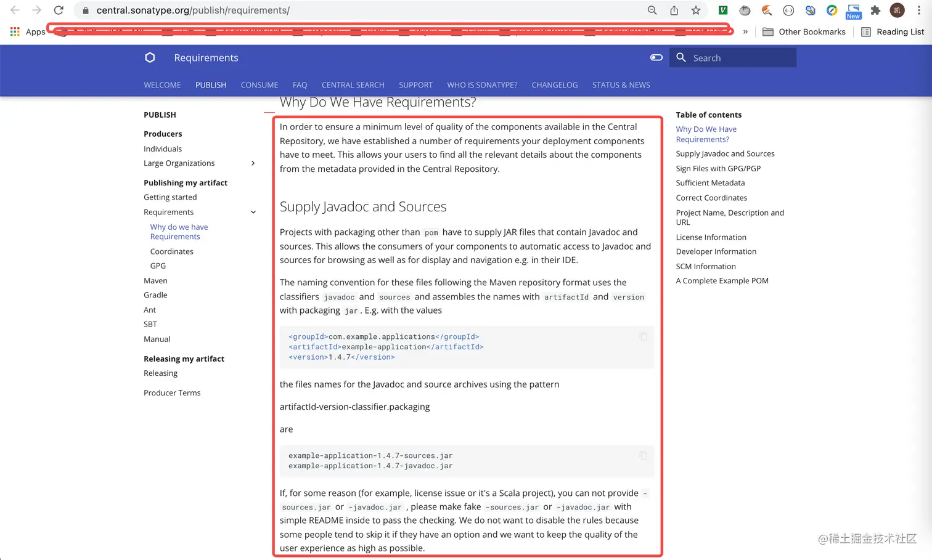Open Coordinates in the sidebar
The height and width of the screenshot is (560, 932).
click(x=171, y=251)
